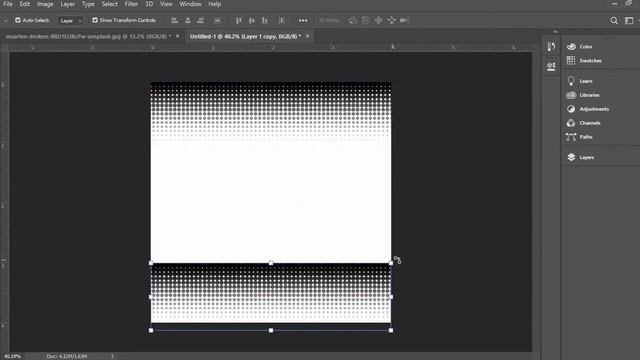Close the unsplash.jpg document tab
This screenshot has width=640, height=360.
pyautogui.click(x=178, y=36)
